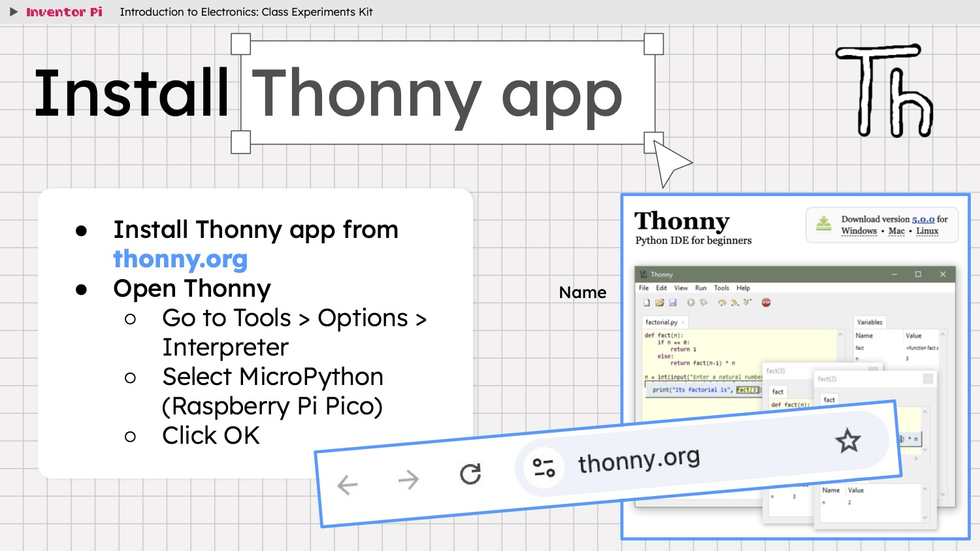Click the green Run script icon
The width and height of the screenshot is (980, 551).
(691, 303)
